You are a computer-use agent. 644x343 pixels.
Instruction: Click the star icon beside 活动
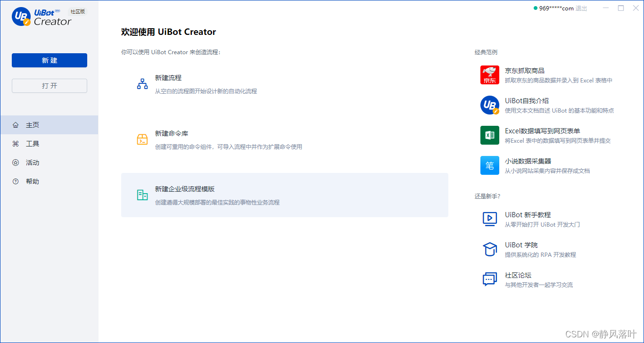pyautogui.click(x=16, y=163)
